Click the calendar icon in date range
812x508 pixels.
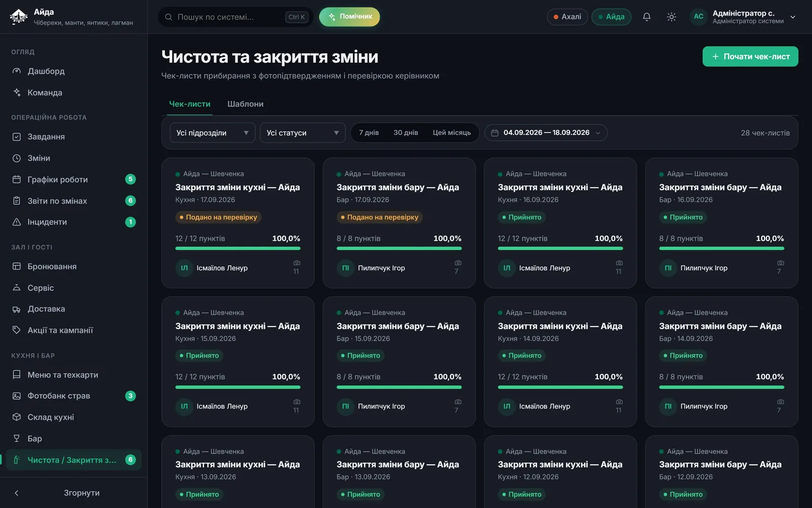click(495, 133)
